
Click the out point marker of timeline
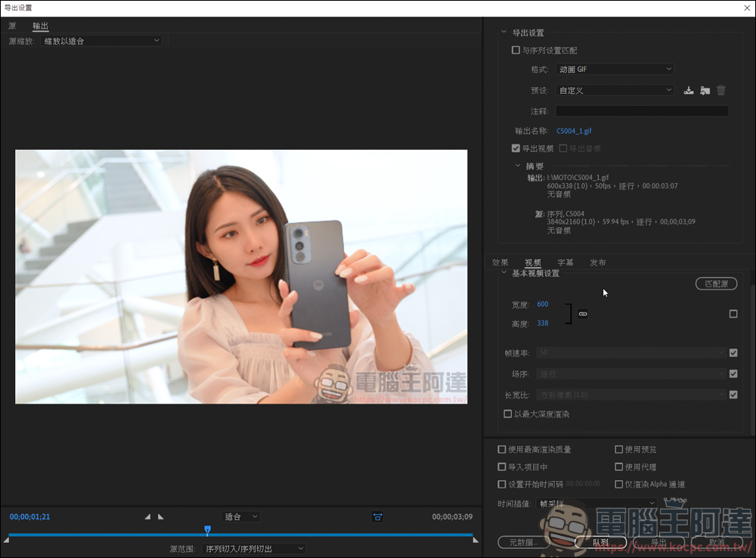476,540
